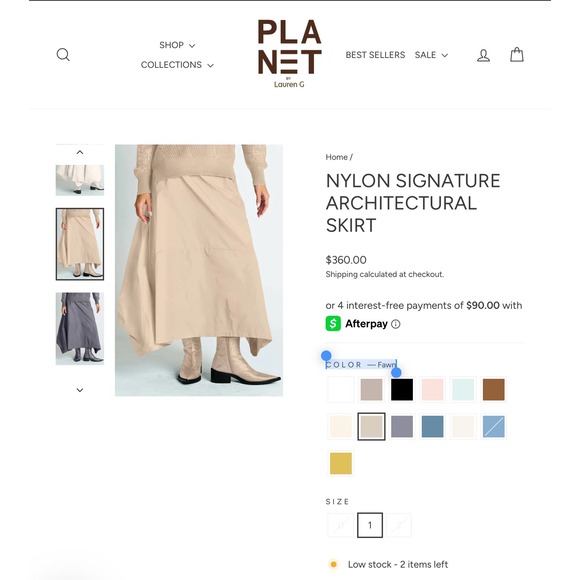Open the account user icon
The height and width of the screenshot is (580, 580).
pyautogui.click(x=483, y=55)
